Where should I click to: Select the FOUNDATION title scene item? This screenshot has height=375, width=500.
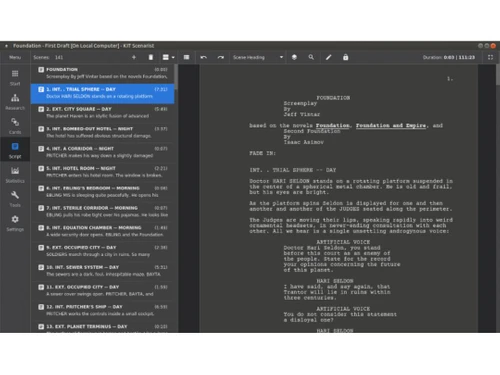(103, 73)
